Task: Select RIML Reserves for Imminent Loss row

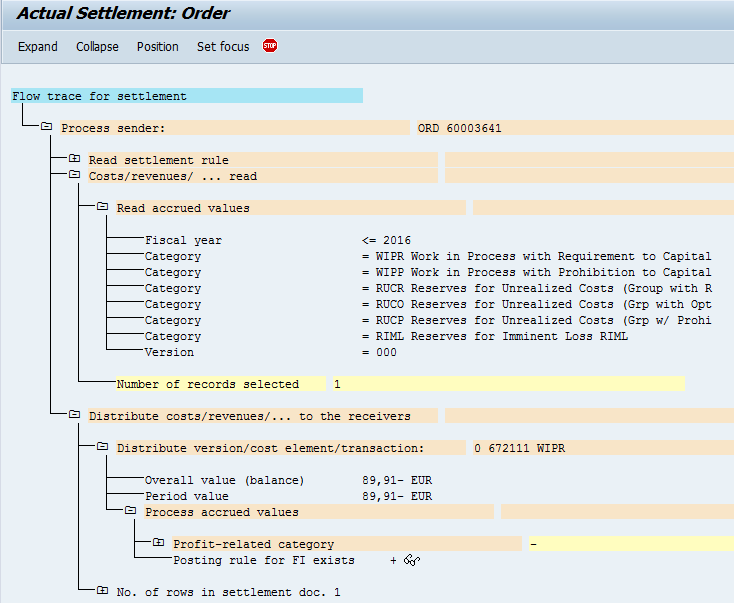Action: (386, 336)
